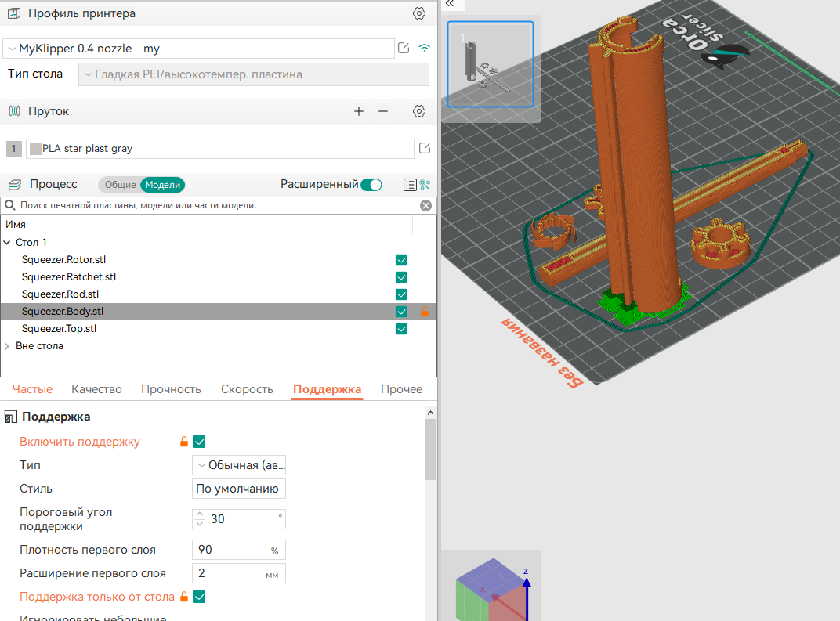
Task: Click the printer Wi-Fi connection icon
Action: (x=424, y=49)
